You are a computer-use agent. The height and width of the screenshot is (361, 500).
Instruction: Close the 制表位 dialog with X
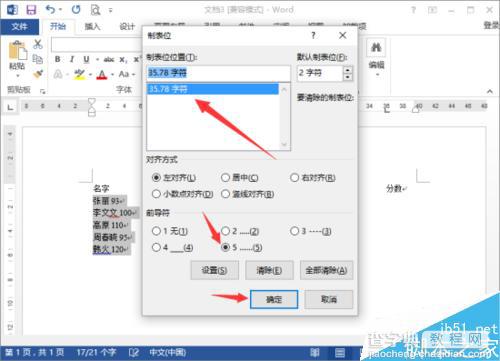pyautogui.click(x=342, y=35)
